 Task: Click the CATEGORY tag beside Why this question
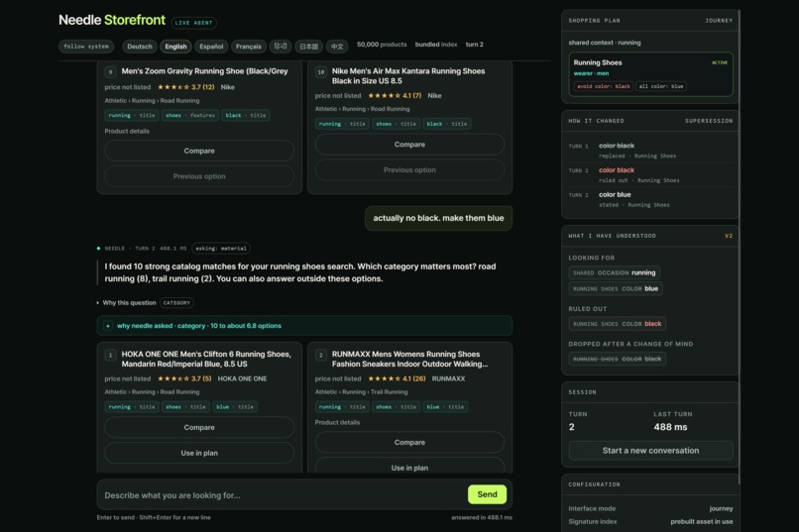[176, 303]
